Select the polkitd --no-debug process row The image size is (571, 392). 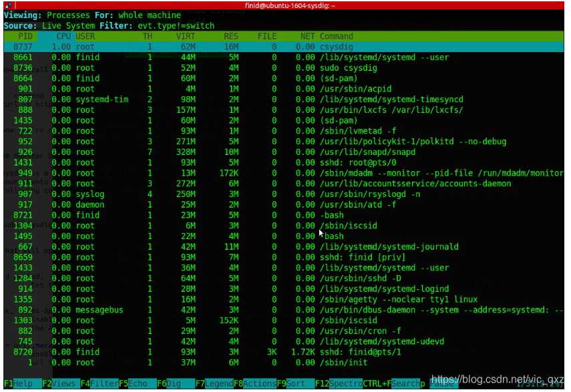(x=284, y=142)
